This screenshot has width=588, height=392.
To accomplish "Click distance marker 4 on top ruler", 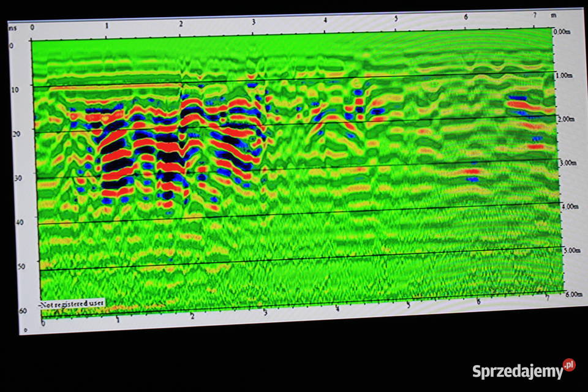I will pyautogui.click(x=325, y=20).
